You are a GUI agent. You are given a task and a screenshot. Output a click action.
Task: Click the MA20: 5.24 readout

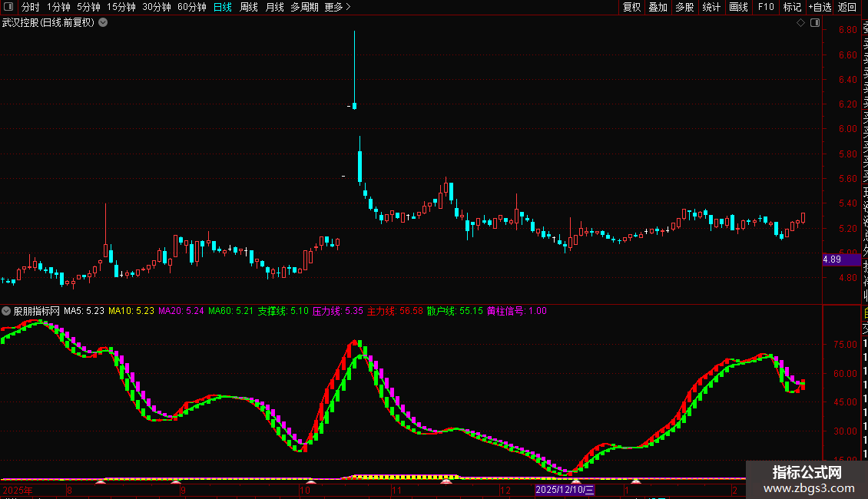pos(181,311)
